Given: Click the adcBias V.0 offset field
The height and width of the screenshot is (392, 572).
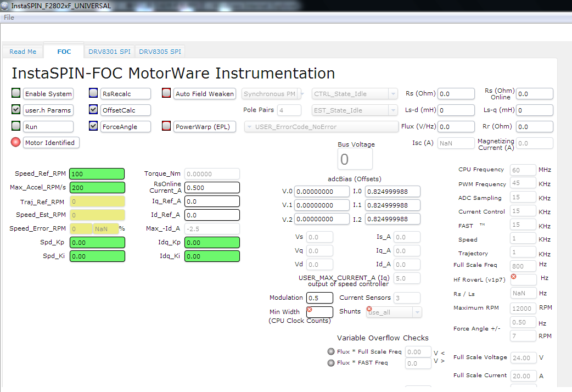Looking at the screenshot, I should pos(322,191).
